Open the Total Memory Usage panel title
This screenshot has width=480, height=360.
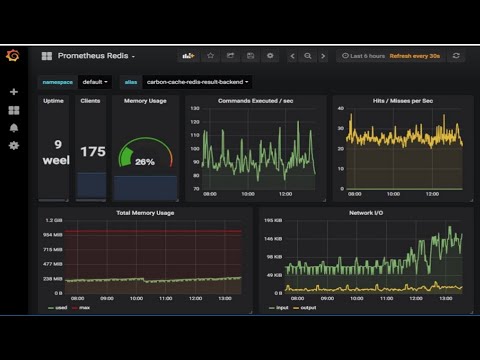(x=145, y=213)
